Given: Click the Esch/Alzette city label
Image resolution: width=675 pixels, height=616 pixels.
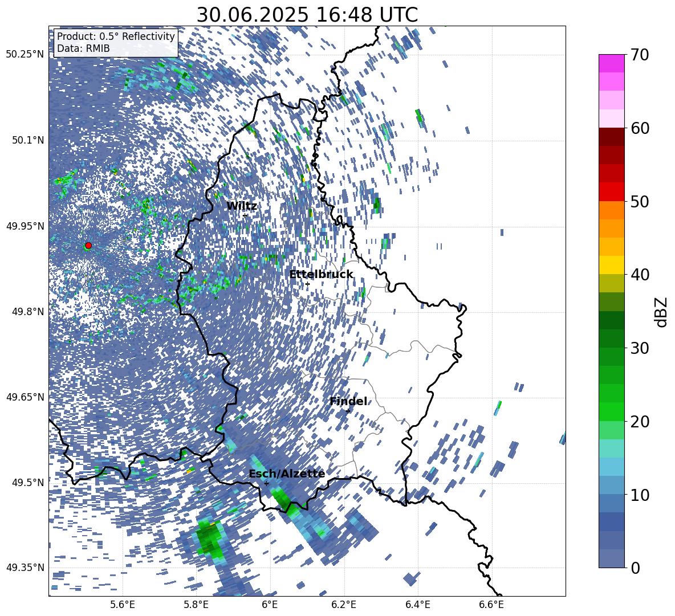Looking at the screenshot, I should pos(287,474).
